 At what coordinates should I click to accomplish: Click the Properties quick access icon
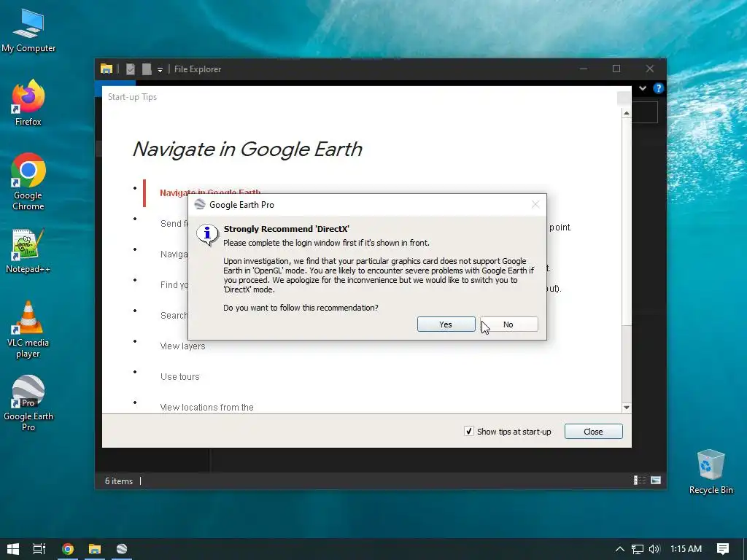(131, 69)
